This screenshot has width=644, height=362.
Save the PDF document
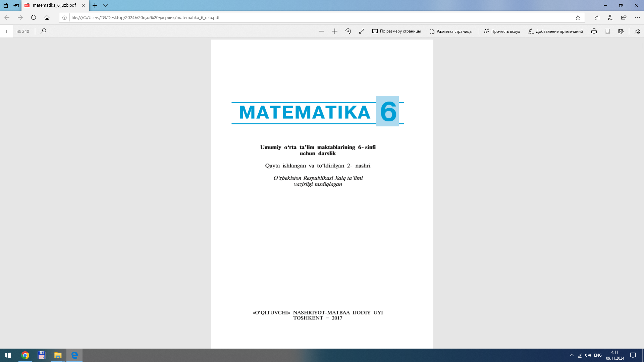pyautogui.click(x=607, y=31)
